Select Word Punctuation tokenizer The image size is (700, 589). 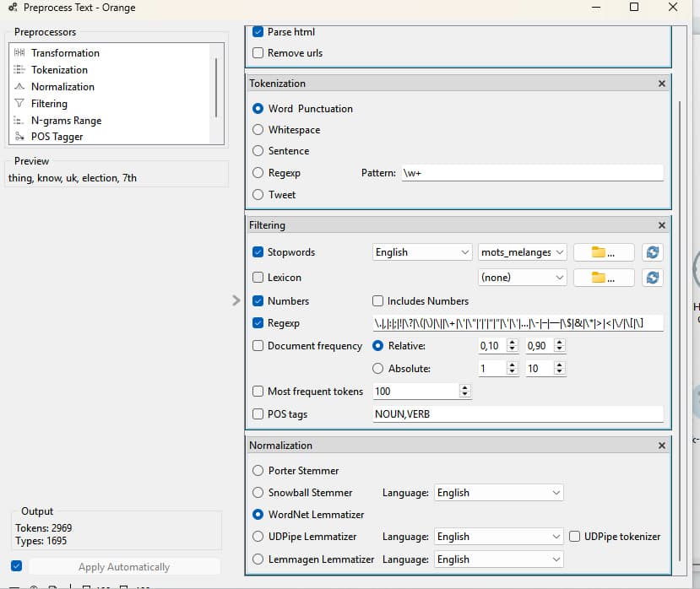click(258, 108)
